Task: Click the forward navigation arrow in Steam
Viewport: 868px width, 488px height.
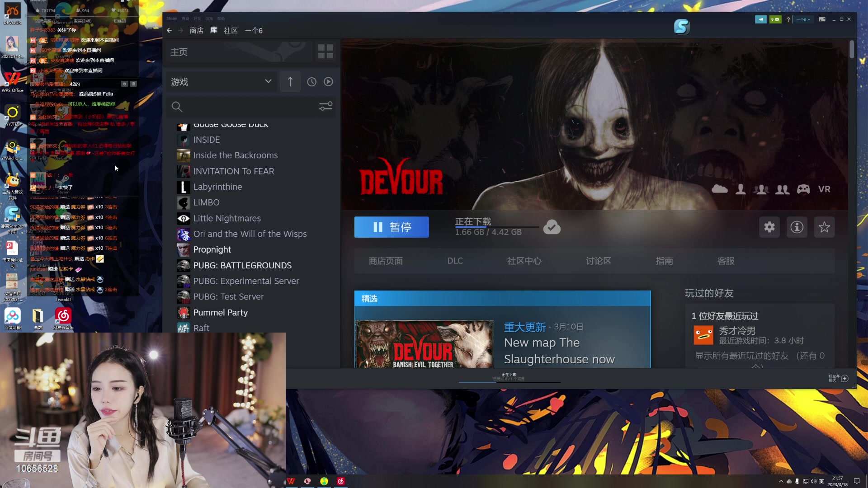Action: tap(180, 30)
